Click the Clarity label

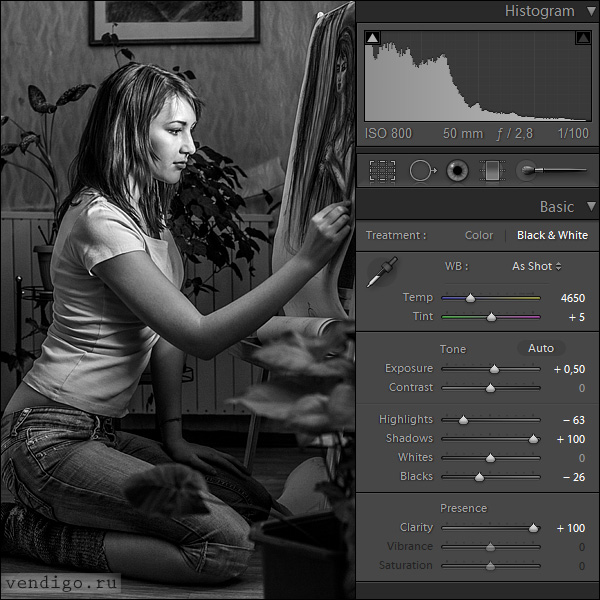coord(416,528)
